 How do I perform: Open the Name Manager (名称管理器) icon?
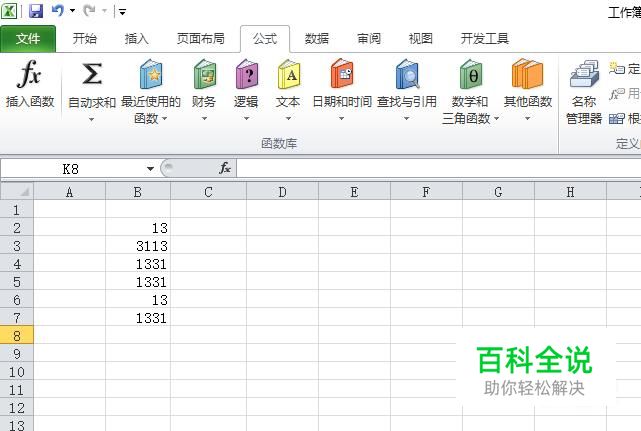(584, 74)
